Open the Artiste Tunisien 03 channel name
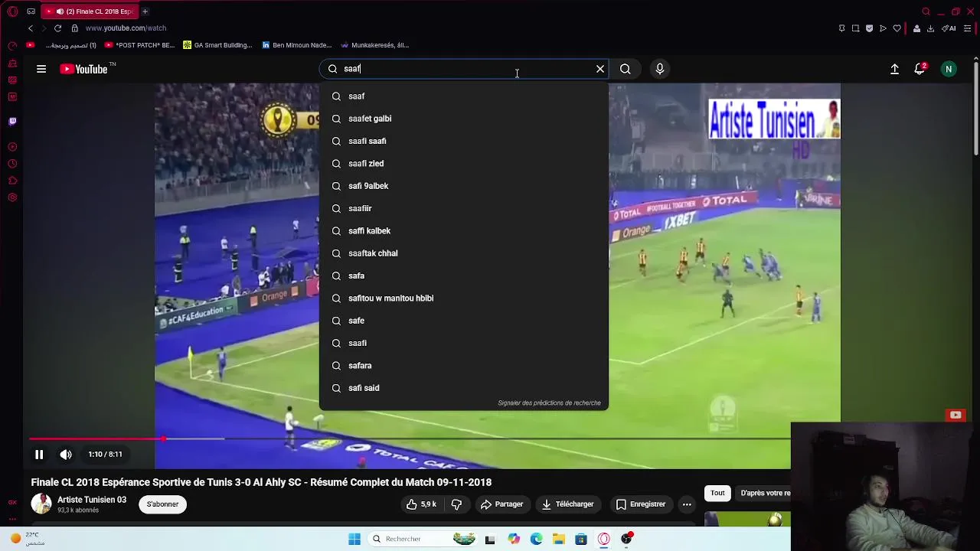The width and height of the screenshot is (980, 551). [92, 500]
